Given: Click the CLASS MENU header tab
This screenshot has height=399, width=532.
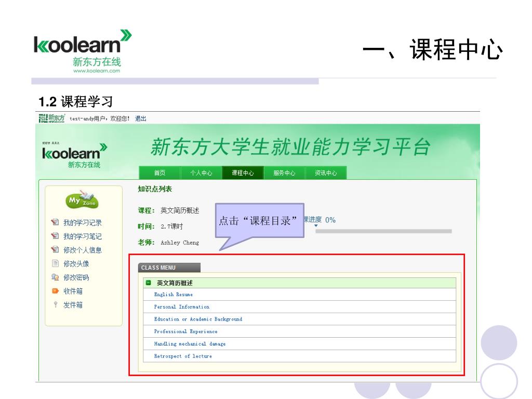Looking at the screenshot, I should point(169,268).
